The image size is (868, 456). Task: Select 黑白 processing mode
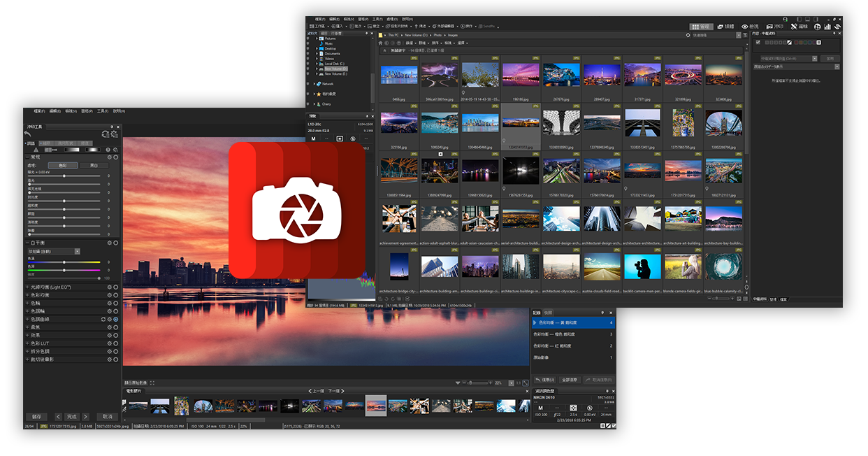(x=93, y=166)
